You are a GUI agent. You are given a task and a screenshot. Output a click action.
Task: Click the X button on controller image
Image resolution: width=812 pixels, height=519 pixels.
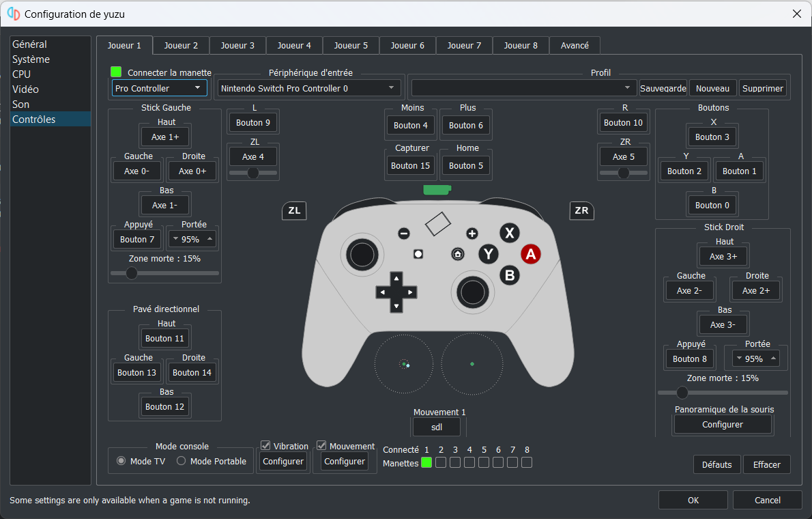510,233
